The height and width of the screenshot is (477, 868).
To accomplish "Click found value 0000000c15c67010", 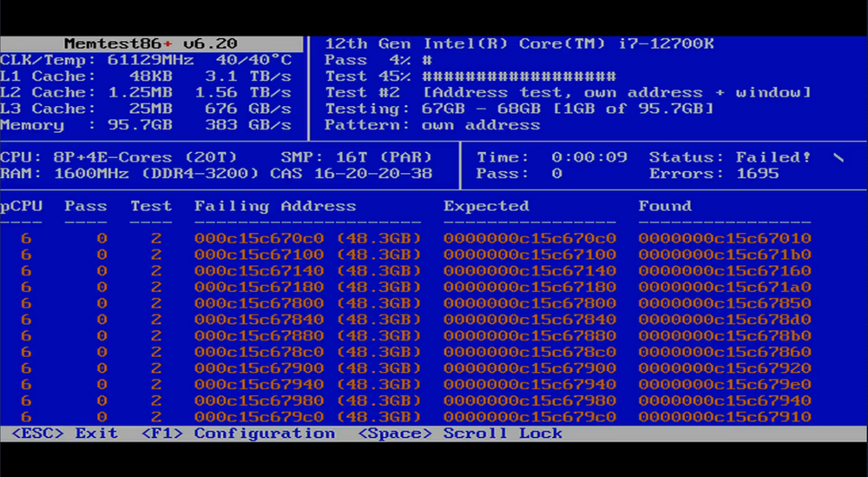I will pyautogui.click(x=725, y=238).
